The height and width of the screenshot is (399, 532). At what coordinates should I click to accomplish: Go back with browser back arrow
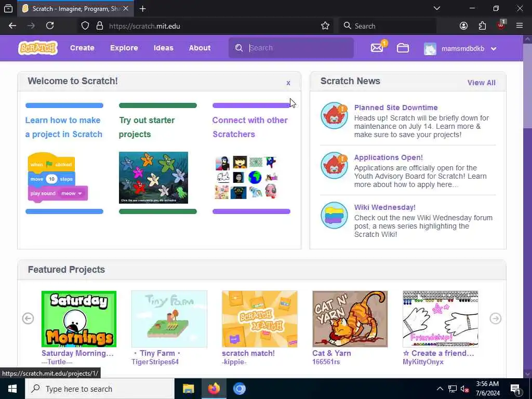click(x=12, y=26)
